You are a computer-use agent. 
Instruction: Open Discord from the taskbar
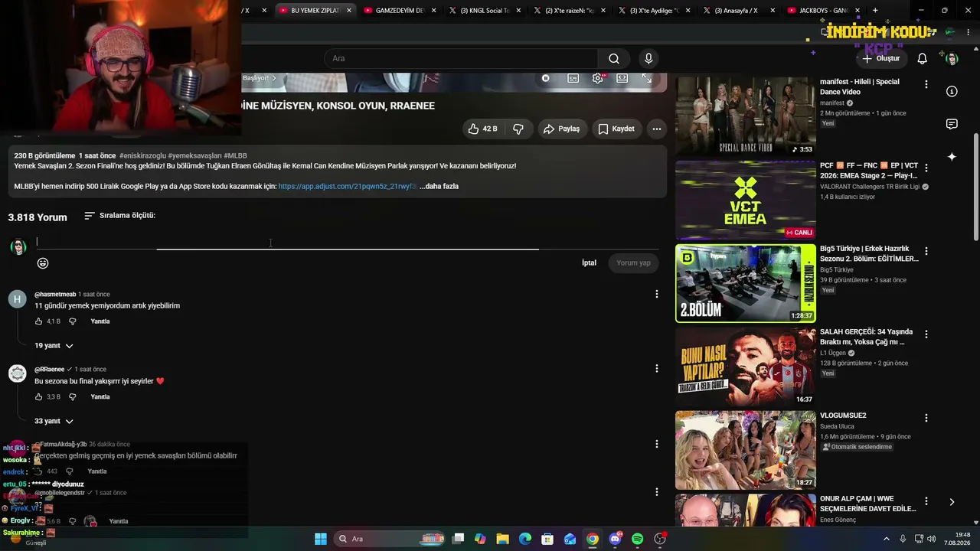[615, 539]
